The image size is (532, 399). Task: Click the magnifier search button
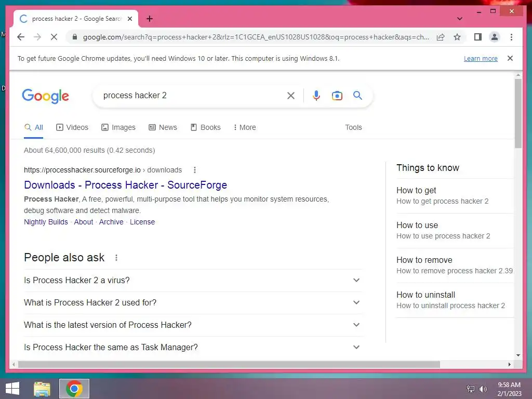point(357,96)
